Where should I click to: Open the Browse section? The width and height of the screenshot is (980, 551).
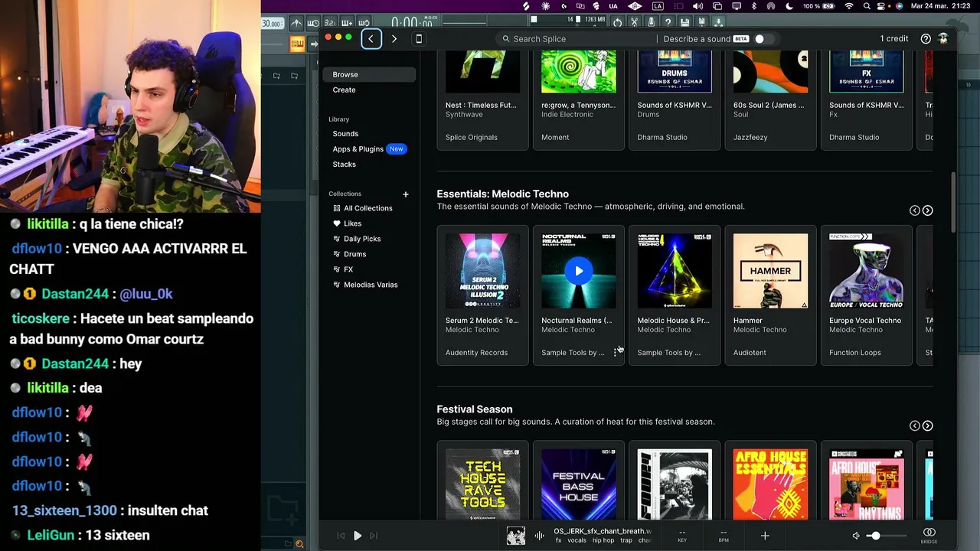coord(369,74)
